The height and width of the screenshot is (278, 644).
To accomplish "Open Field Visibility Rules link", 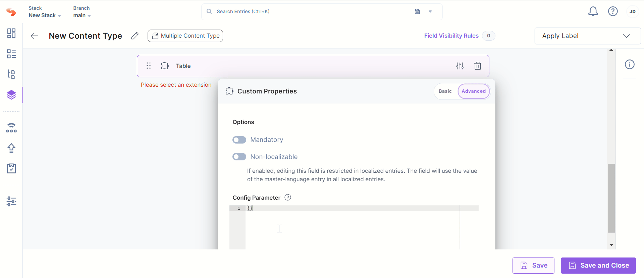I will (x=451, y=36).
